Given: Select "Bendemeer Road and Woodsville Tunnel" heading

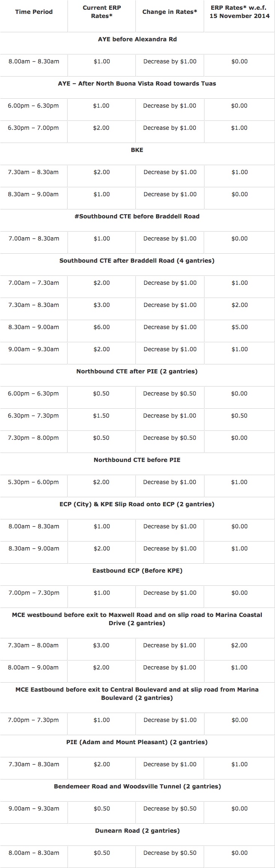Looking at the screenshot, I should coord(137,787).
